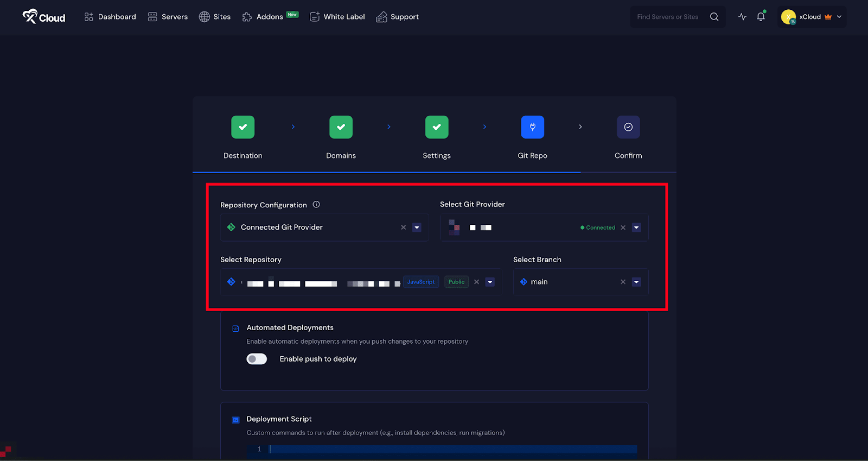Click the Repository Configuration info icon
Viewport: 868px width, 461px height.
(x=316, y=205)
